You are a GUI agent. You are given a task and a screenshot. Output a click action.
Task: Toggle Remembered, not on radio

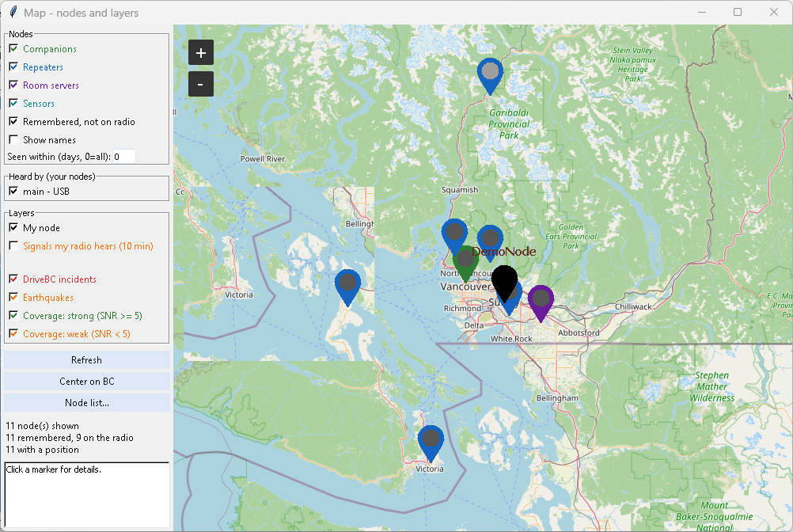(x=13, y=121)
